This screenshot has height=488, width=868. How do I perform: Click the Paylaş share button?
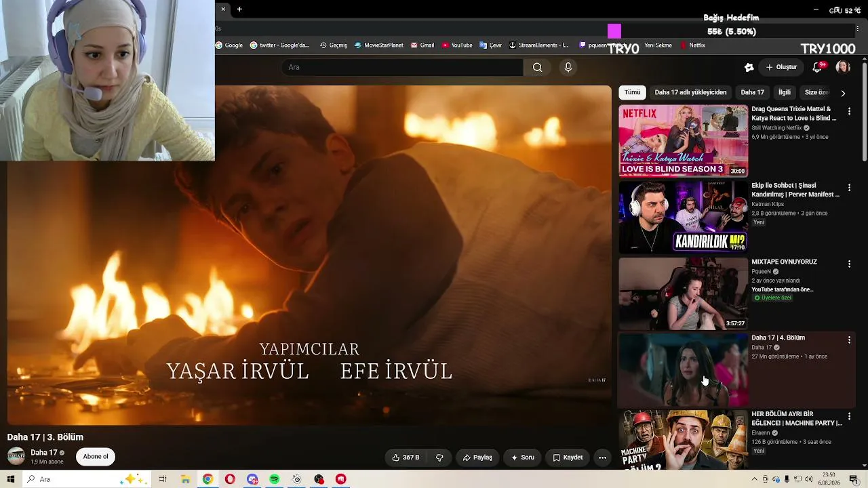point(477,457)
